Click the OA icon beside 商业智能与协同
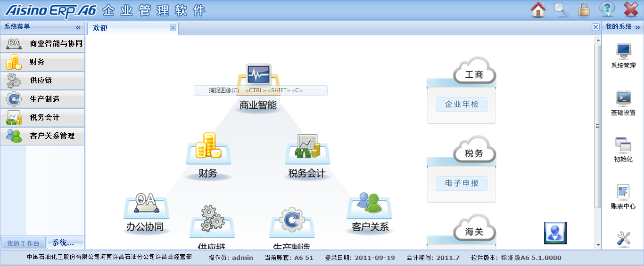 [14, 43]
